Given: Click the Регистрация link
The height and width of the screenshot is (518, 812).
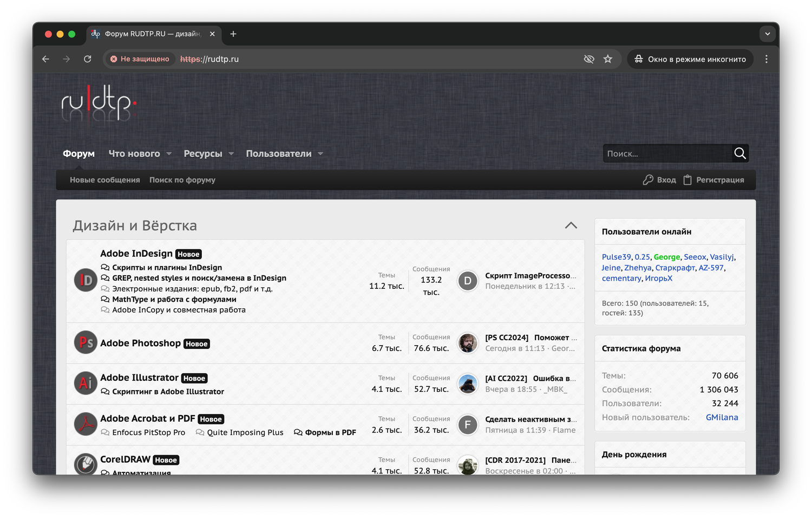Looking at the screenshot, I should click(713, 180).
